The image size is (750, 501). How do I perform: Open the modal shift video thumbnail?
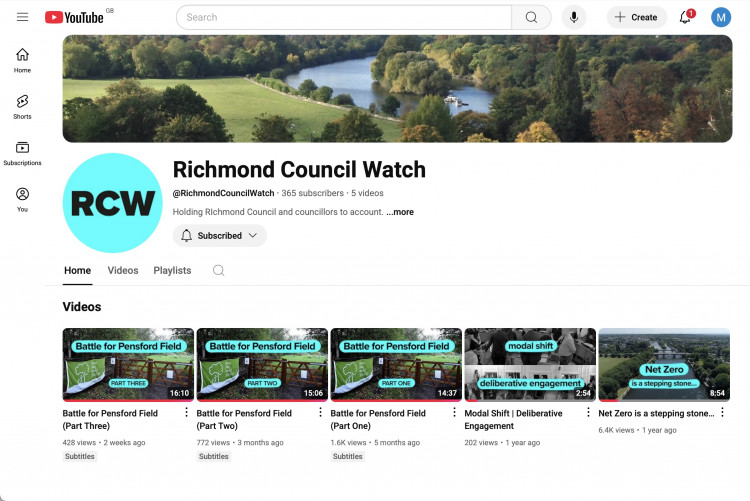coord(530,365)
